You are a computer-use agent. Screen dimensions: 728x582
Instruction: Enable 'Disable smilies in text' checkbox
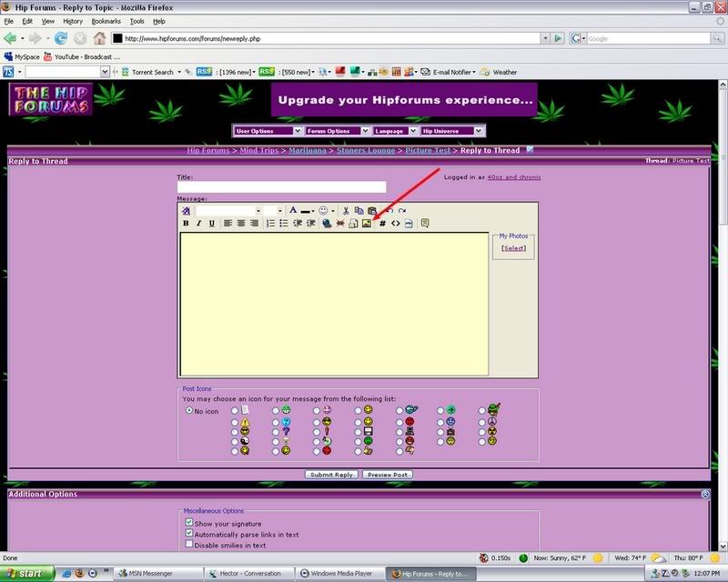coord(189,545)
